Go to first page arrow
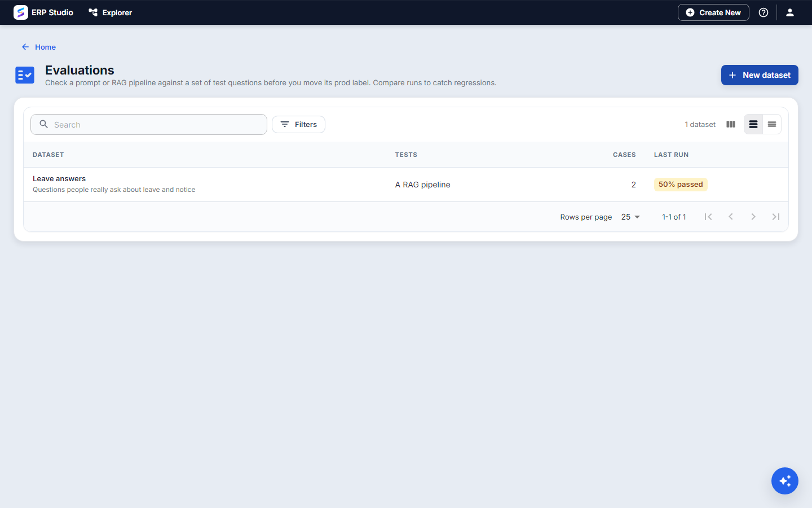 coord(708,217)
